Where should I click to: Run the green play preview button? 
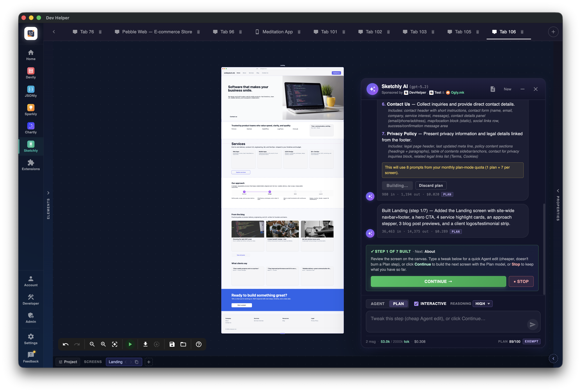click(x=130, y=344)
